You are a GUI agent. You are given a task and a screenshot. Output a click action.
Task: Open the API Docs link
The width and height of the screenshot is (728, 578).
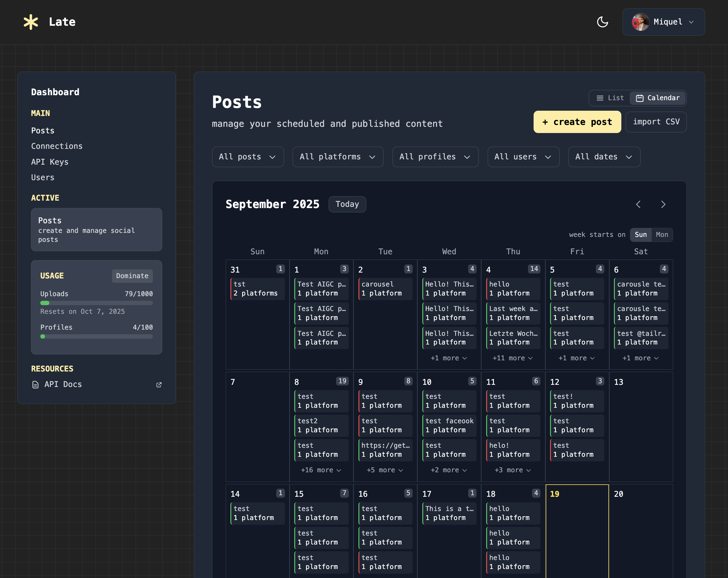pos(96,385)
